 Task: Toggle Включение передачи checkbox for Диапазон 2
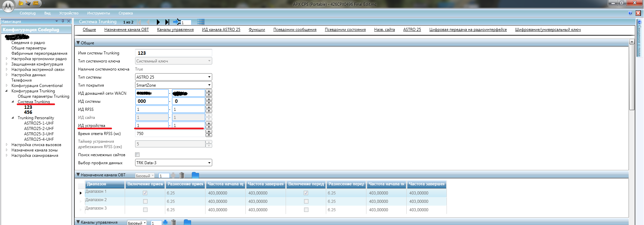pos(306,201)
